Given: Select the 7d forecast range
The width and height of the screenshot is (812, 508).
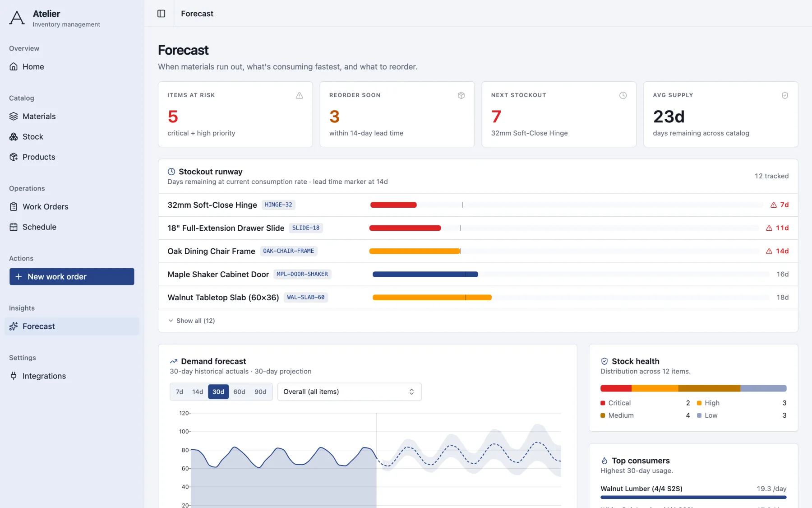Looking at the screenshot, I should (x=180, y=391).
